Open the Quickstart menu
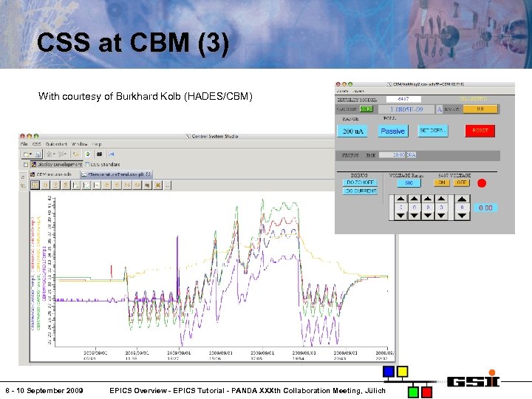The image size is (532, 399). pos(56,144)
